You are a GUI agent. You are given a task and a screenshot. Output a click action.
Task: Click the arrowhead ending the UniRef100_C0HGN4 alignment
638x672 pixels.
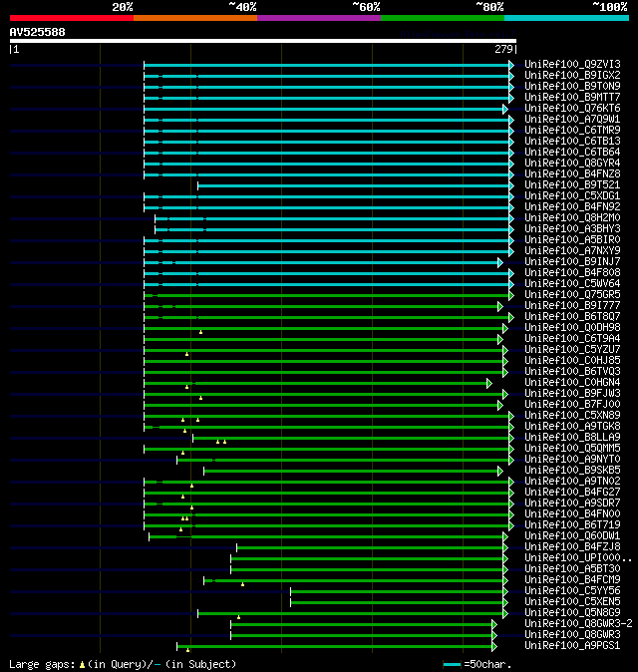point(489,383)
